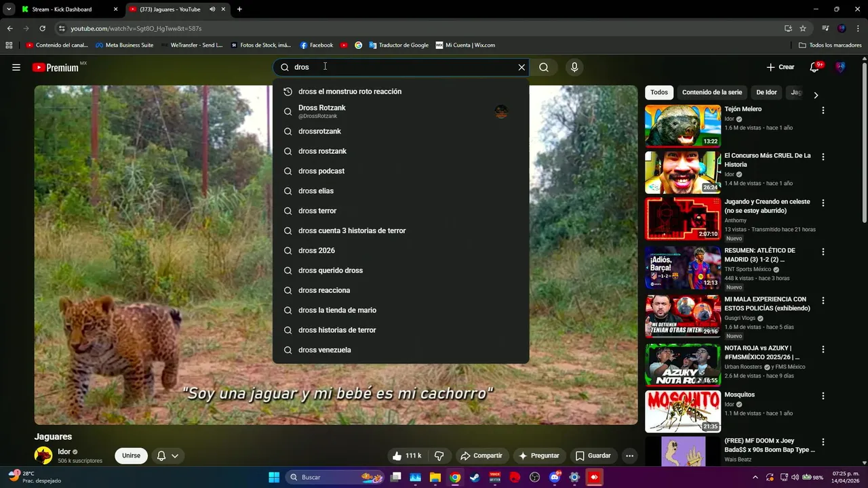
Task: Reload the page
Action: point(42,28)
